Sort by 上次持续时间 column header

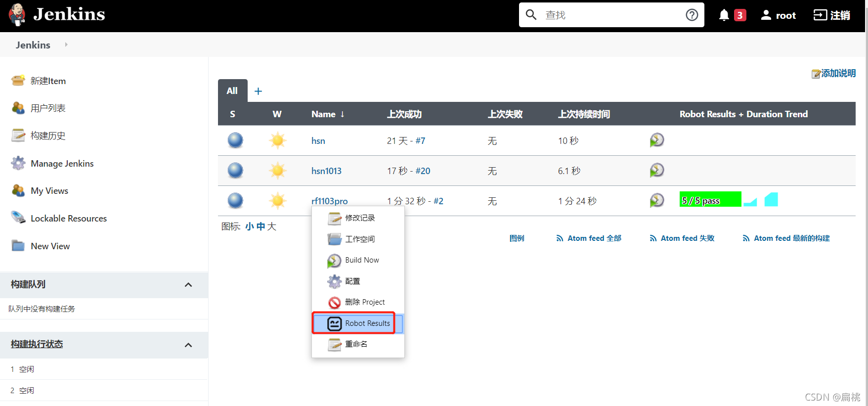pyautogui.click(x=584, y=114)
